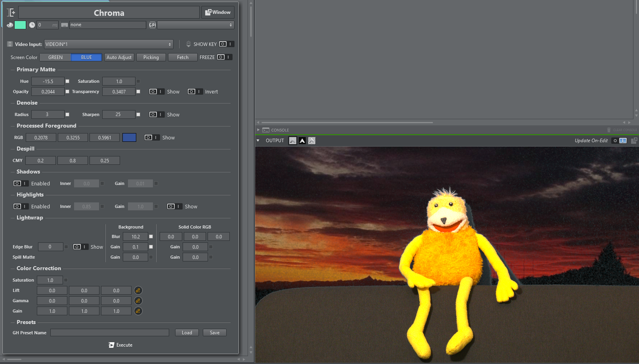The width and height of the screenshot is (639, 364).
Task: Collapse the Color Correction section
Action: point(13,269)
